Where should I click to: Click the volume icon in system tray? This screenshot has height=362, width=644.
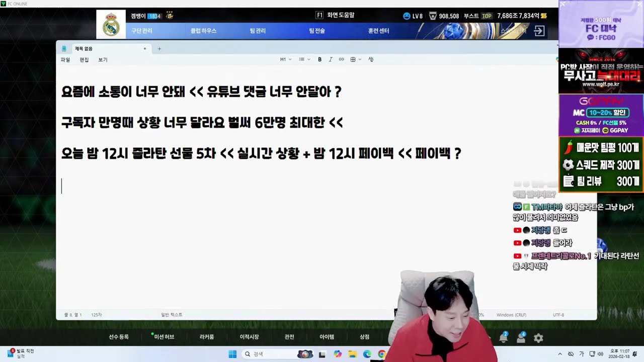pos(600,354)
